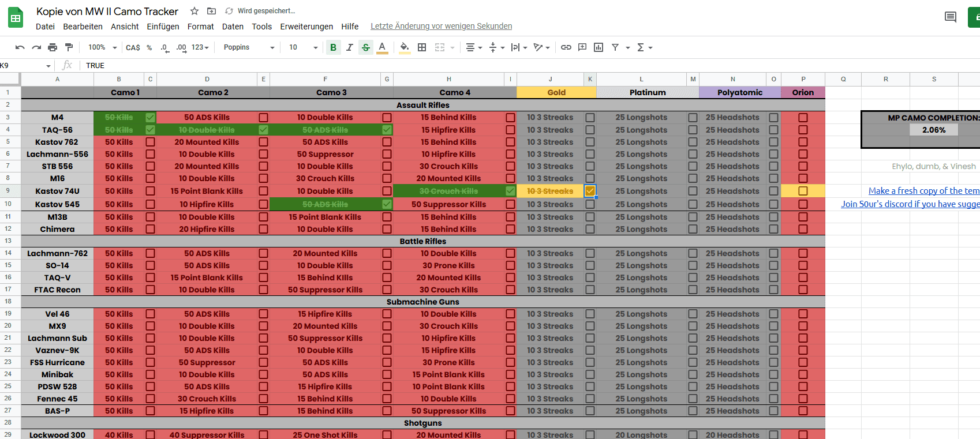Open fill color bucket picker
The height and width of the screenshot is (439, 980).
pyautogui.click(x=405, y=47)
